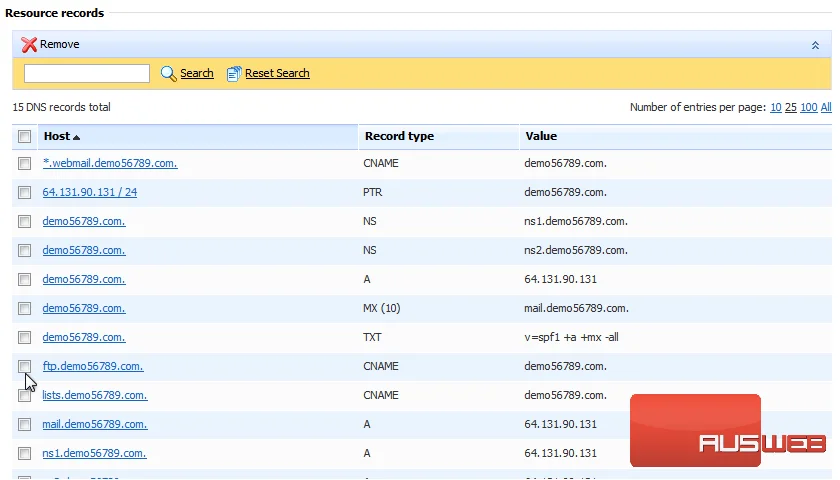The image size is (840, 480).
Task: Click the Search link
Action: [x=197, y=73]
